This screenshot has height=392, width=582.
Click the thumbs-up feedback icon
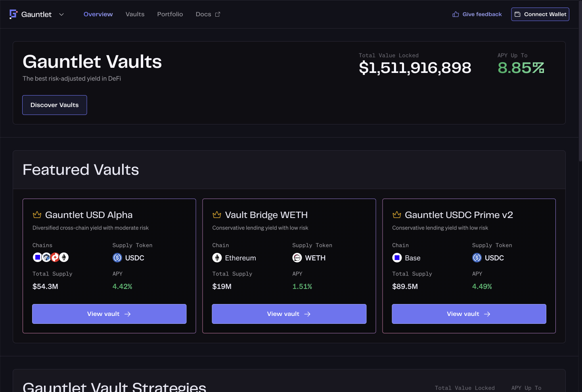(x=456, y=14)
